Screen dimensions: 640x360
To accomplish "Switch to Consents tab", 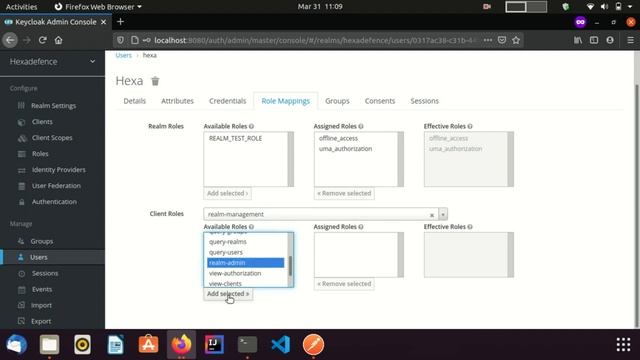I will point(380,101).
